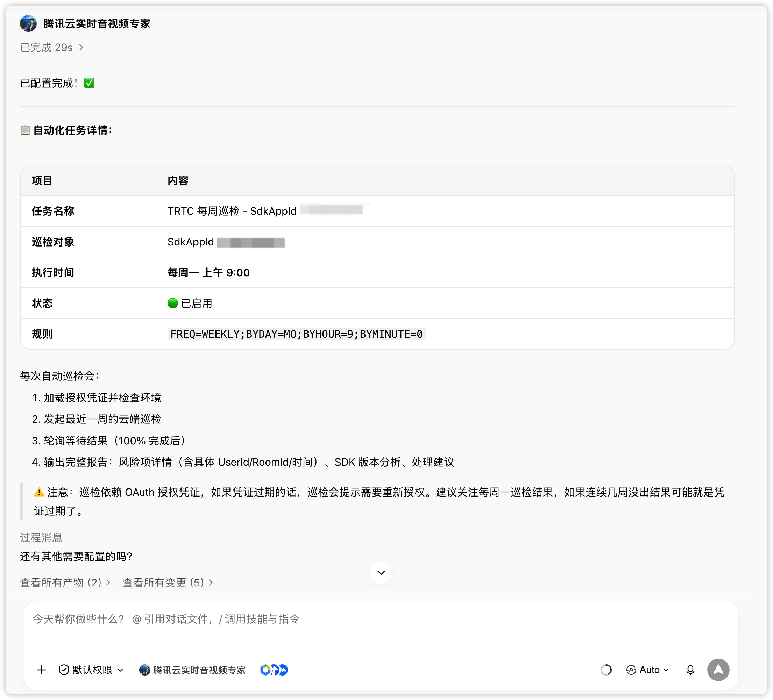Viewport: 773px width, 700px height.
Task: Click the chat title 腾讯云实时音视频专家
Action: point(97,23)
